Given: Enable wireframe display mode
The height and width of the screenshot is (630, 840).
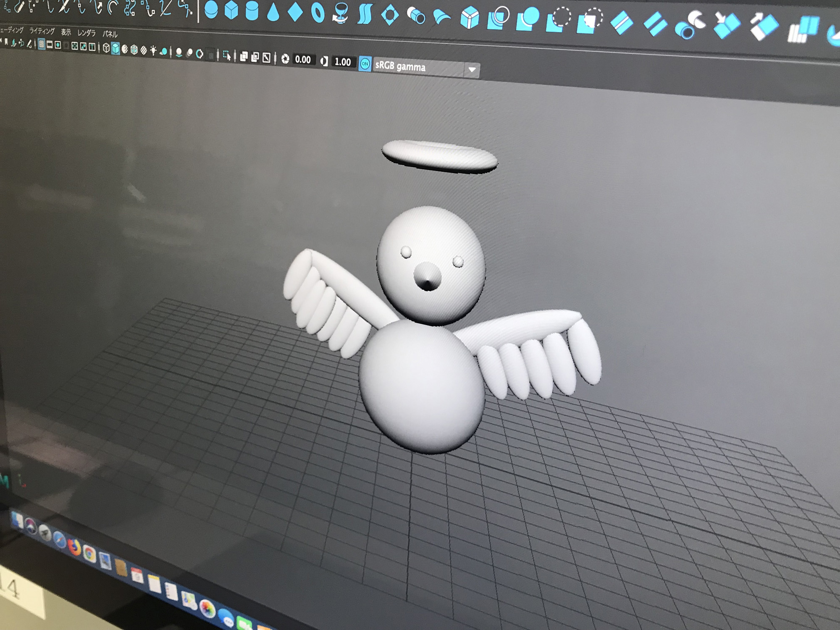Looking at the screenshot, I should click(106, 48).
